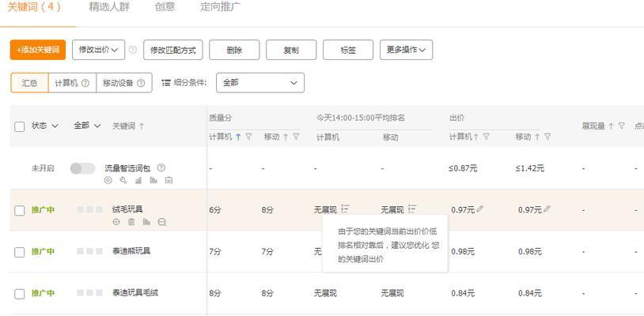Click report list icon under 流量智选词包

click(x=169, y=180)
